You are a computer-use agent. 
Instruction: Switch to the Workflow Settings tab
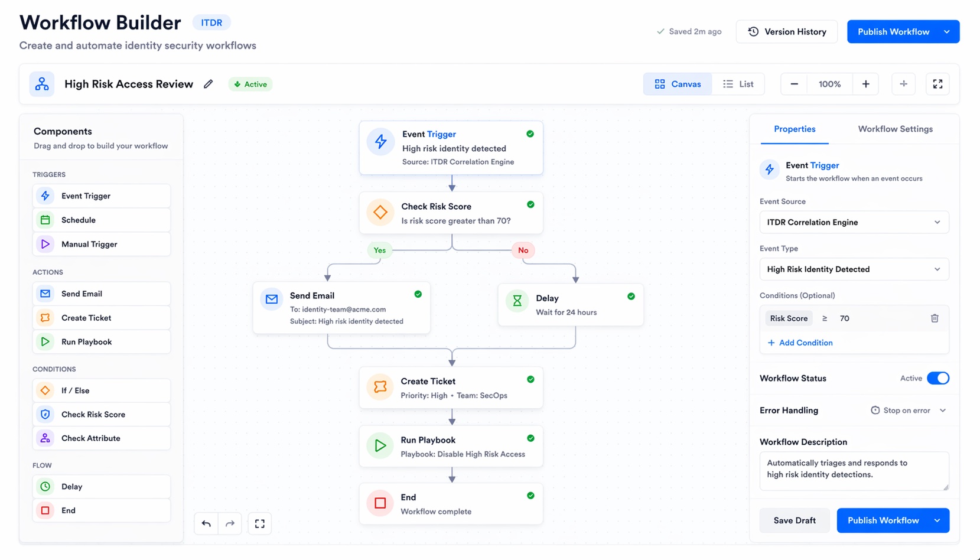(x=895, y=129)
